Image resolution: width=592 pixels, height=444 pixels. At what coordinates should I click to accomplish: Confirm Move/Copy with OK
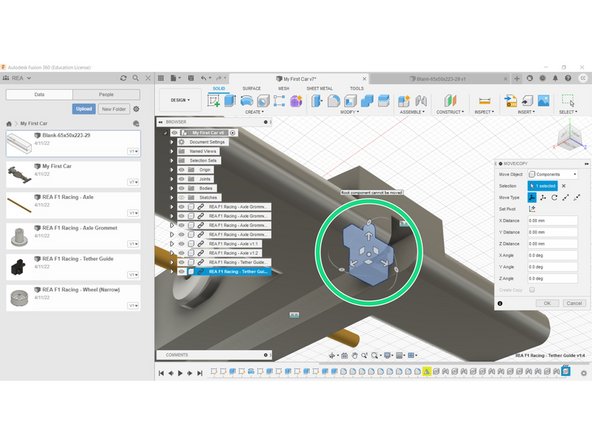[x=547, y=303]
